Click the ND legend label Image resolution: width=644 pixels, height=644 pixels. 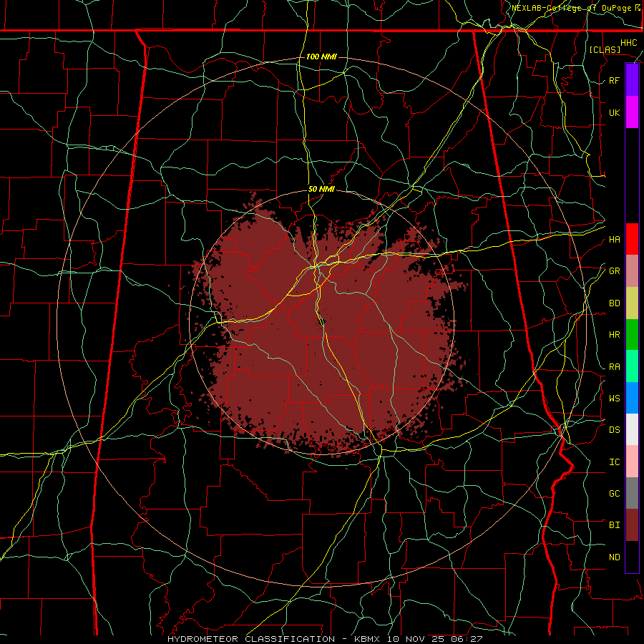(x=614, y=557)
